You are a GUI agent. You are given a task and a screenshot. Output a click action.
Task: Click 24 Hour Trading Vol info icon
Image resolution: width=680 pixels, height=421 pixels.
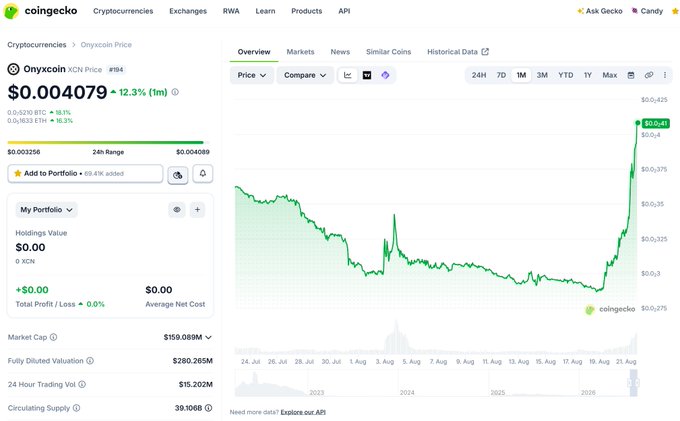pyautogui.click(x=82, y=384)
